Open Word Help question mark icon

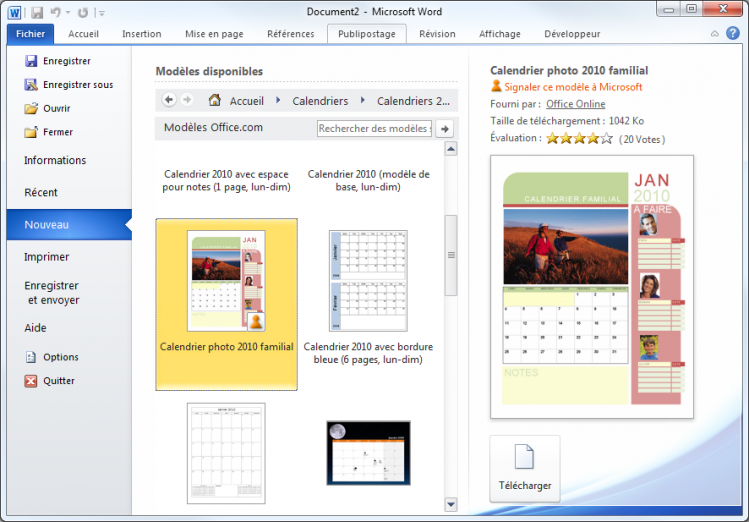point(733,33)
